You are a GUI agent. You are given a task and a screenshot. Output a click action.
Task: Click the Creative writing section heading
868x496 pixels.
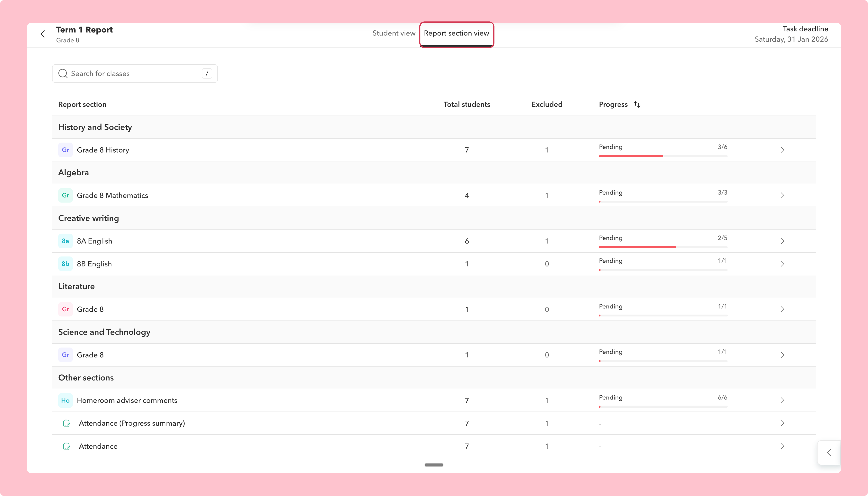(x=89, y=218)
